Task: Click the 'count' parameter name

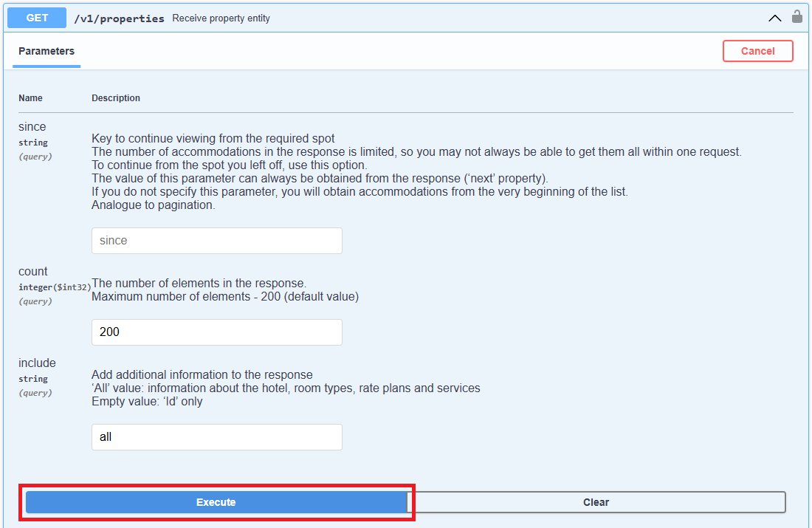Action: [x=32, y=271]
